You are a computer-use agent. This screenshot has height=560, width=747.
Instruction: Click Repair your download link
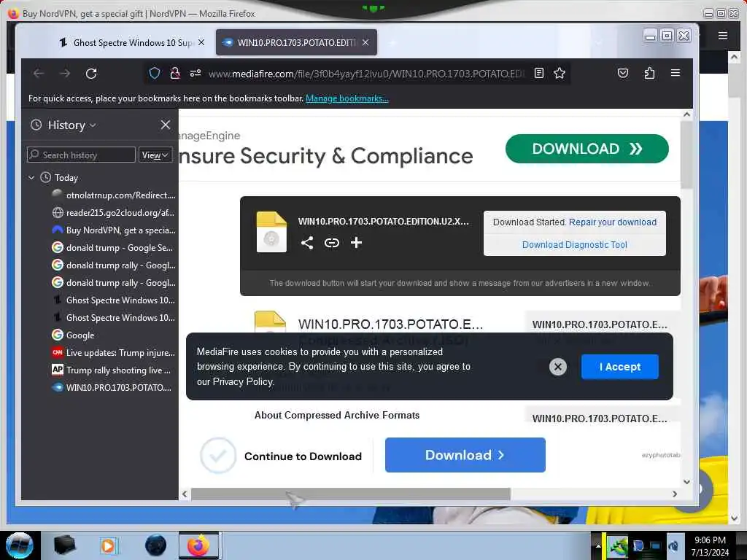(612, 222)
